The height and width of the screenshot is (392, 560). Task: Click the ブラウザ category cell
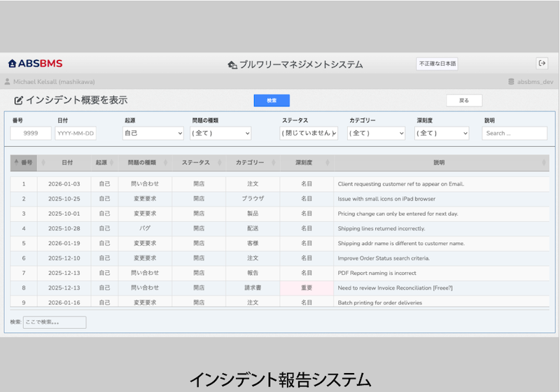click(253, 199)
